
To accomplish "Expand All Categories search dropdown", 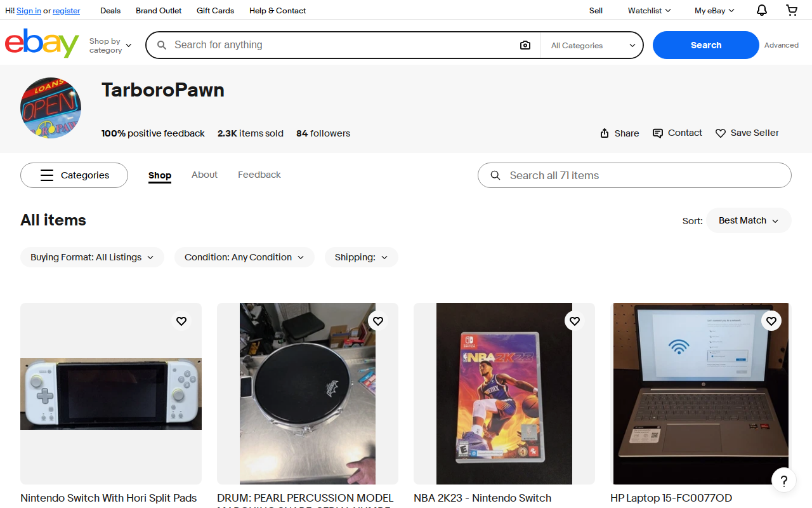I will pos(593,46).
